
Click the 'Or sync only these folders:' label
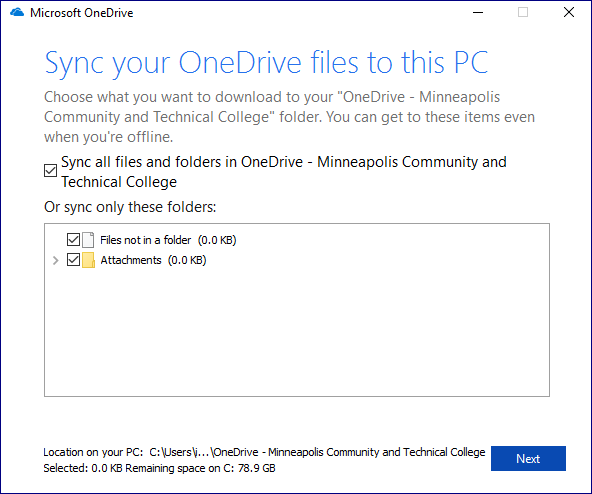[130, 207]
